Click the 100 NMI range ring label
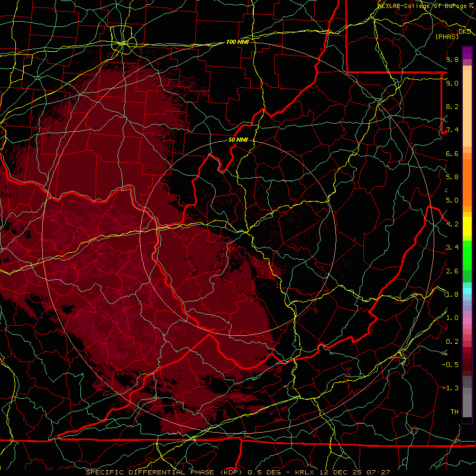 click(237, 42)
